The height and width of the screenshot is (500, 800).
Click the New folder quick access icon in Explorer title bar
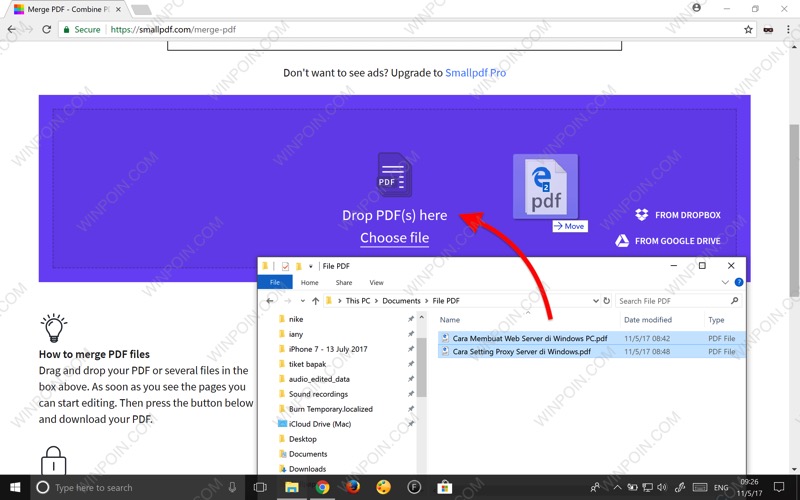click(298, 266)
